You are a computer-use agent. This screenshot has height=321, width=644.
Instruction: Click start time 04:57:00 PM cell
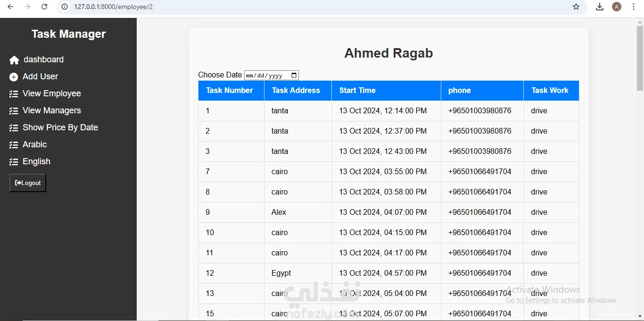[x=386, y=273]
